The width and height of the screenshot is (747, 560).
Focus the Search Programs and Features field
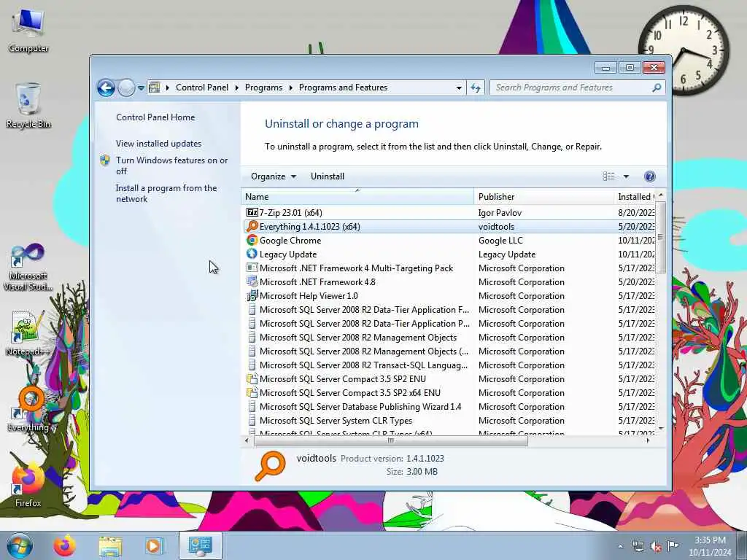pos(577,87)
